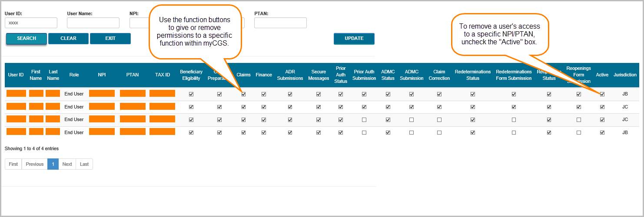Click the Previous pagination link

[34, 164]
